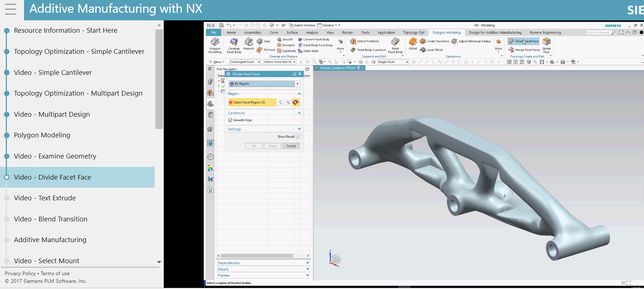
Task: Switch to the Topology Opt ribbon tab
Action: [x=414, y=32]
